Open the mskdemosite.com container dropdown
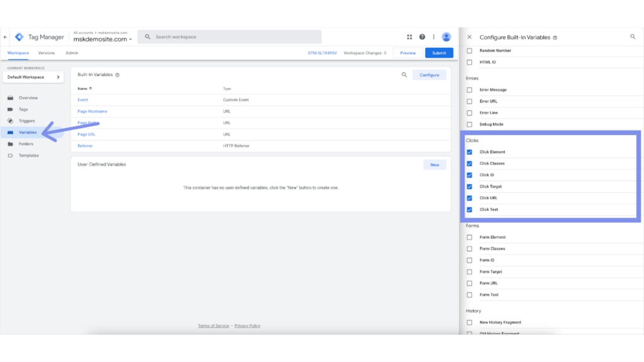This screenshot has width=644, height=362. tap(103, 40)
